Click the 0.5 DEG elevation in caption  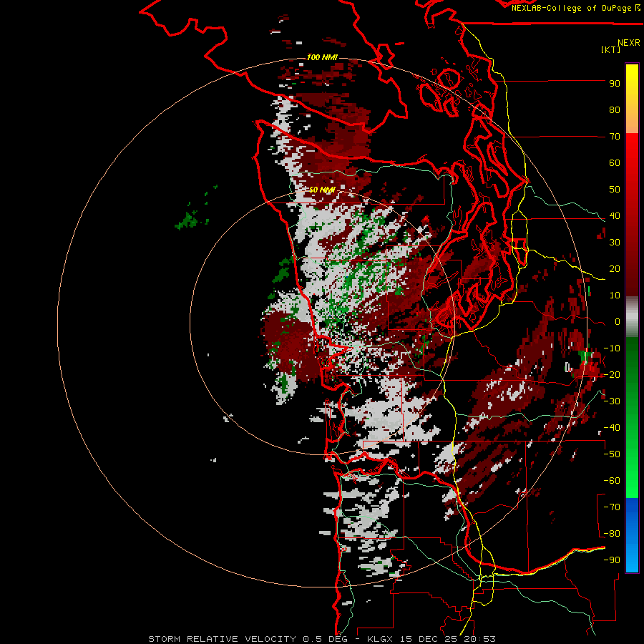pyautogui.click(x=326, y=639)
